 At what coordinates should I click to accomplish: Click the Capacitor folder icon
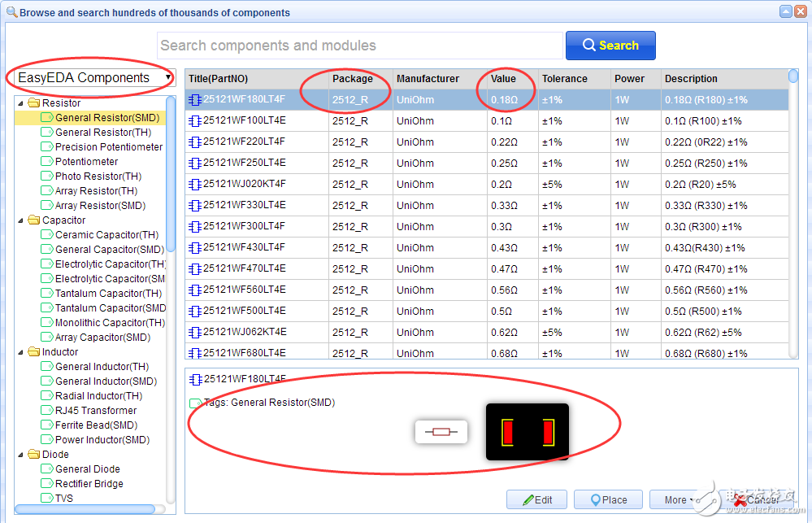(x=34, y=220)
